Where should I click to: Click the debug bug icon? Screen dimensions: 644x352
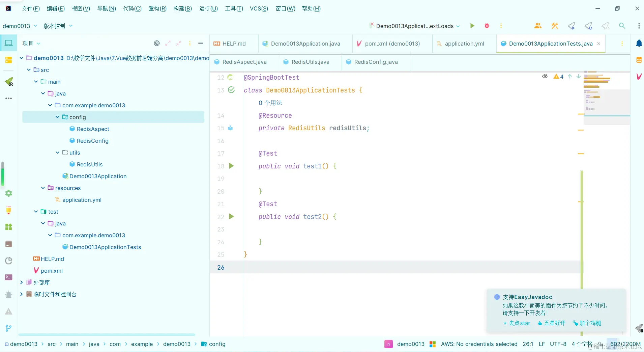click(x=487, y=26)
